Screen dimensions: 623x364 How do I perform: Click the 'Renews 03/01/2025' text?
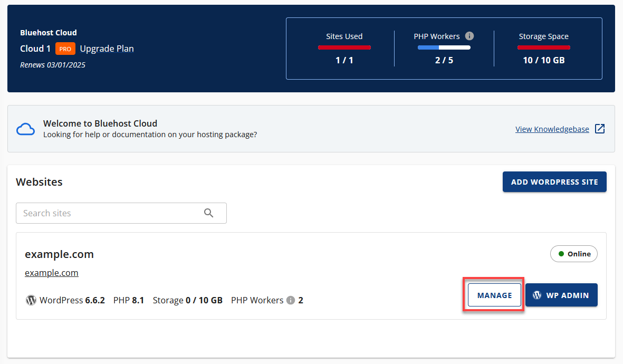53,65
